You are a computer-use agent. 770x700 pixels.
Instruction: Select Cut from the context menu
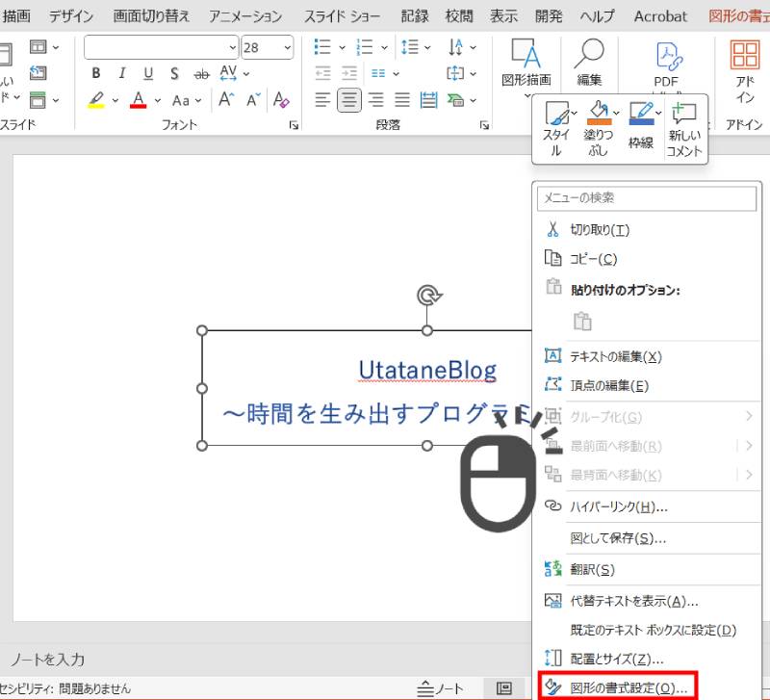click(599, 230)
